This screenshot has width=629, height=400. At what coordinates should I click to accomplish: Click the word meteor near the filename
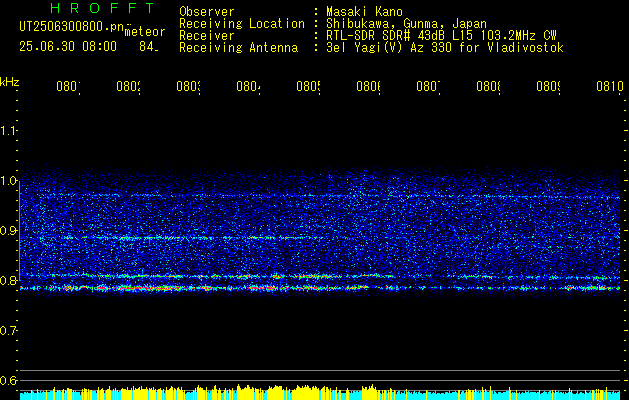coord(145,32)
